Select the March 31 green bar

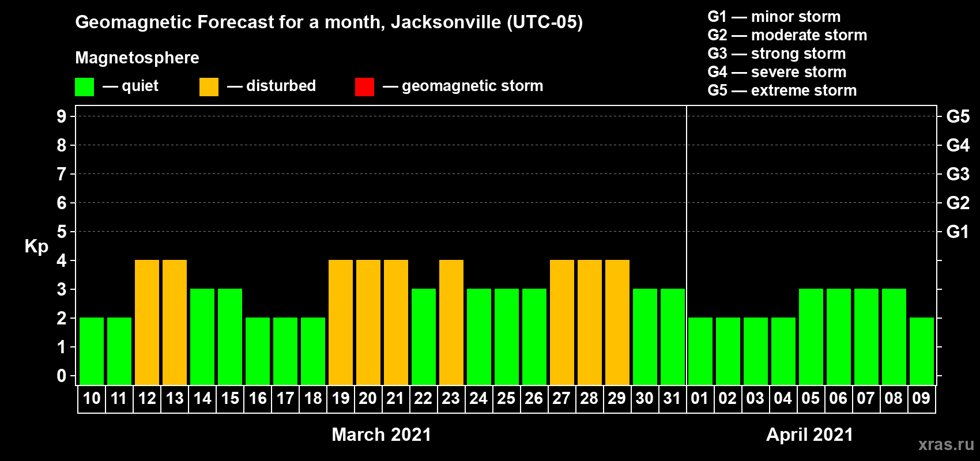tap(673, 337)
